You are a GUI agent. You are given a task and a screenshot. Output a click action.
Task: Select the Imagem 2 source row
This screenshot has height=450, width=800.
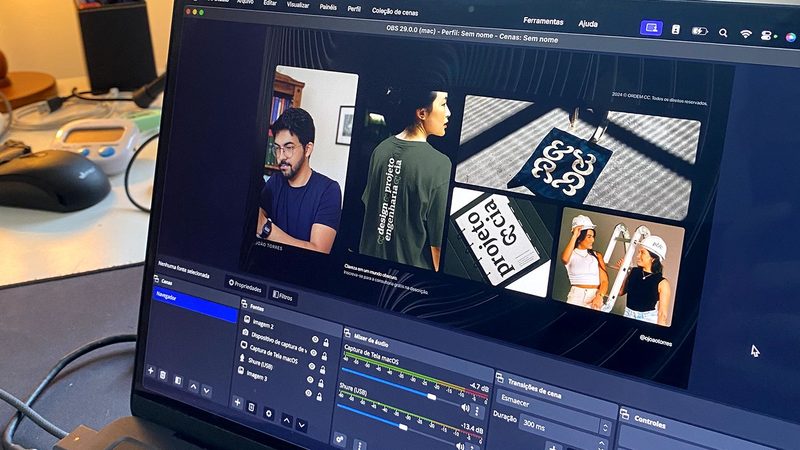tap(286, 331)
